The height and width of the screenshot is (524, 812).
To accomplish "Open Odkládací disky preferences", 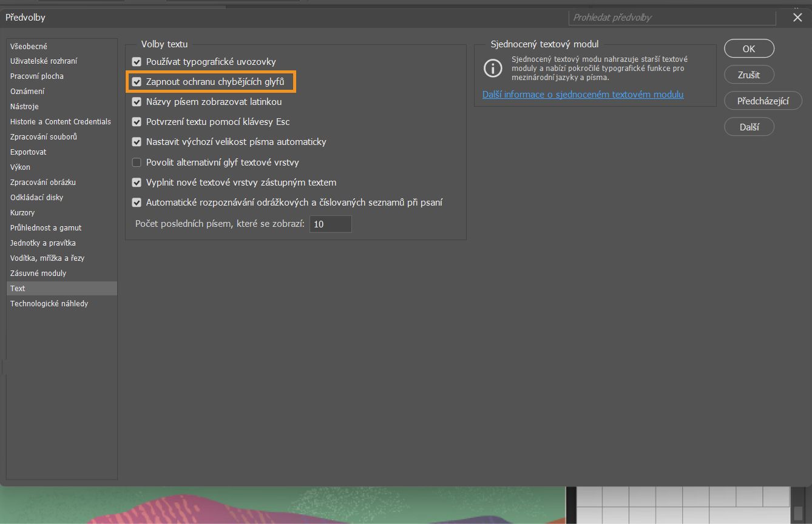I will tap(62, 198).
